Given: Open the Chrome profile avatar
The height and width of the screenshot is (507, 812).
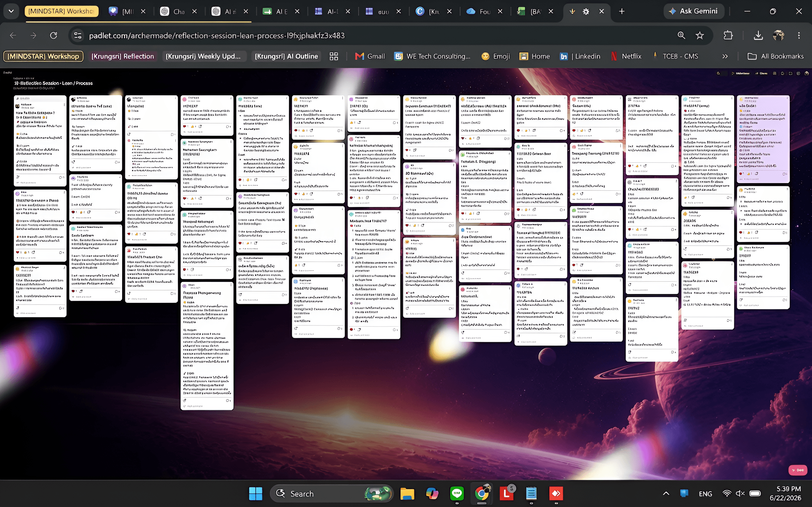Looking at the screenshot, I should click(778, 35).
